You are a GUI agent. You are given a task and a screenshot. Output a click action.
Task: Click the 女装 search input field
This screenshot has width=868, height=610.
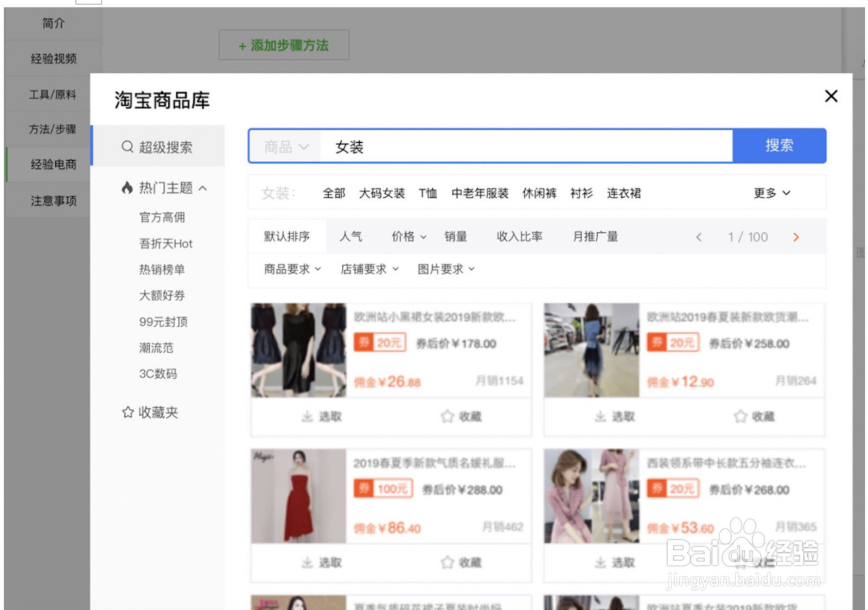coord(526,147)
